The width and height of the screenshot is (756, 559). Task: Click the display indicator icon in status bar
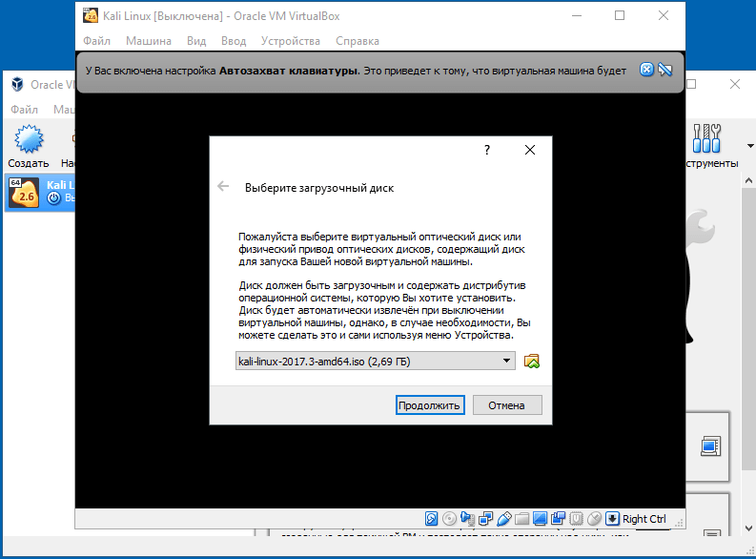pyautogui.click(x=540, y=519)
